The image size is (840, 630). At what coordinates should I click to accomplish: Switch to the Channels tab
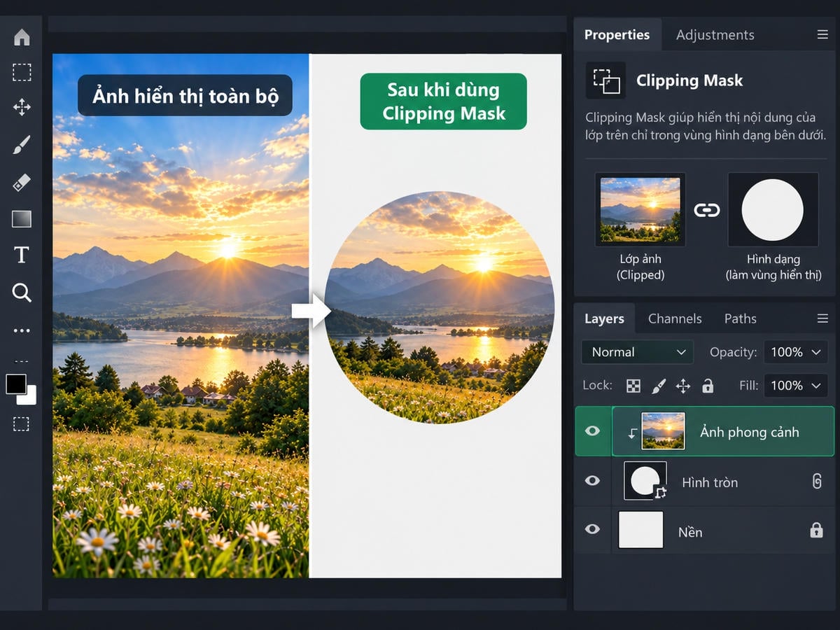point(675,318)
